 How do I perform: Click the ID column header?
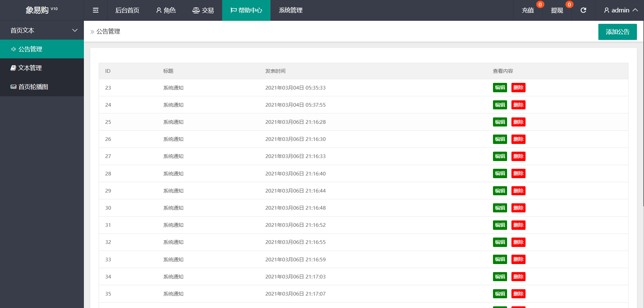[108, 71]
